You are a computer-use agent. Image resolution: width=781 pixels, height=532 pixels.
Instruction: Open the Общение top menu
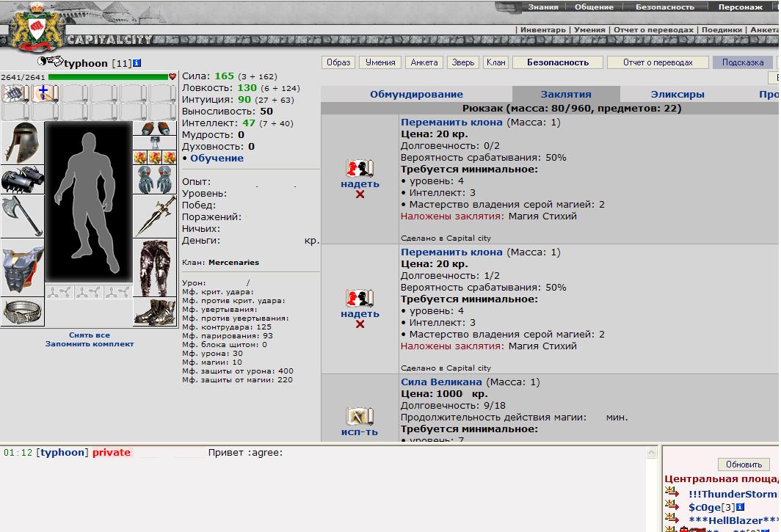(594, 7)
